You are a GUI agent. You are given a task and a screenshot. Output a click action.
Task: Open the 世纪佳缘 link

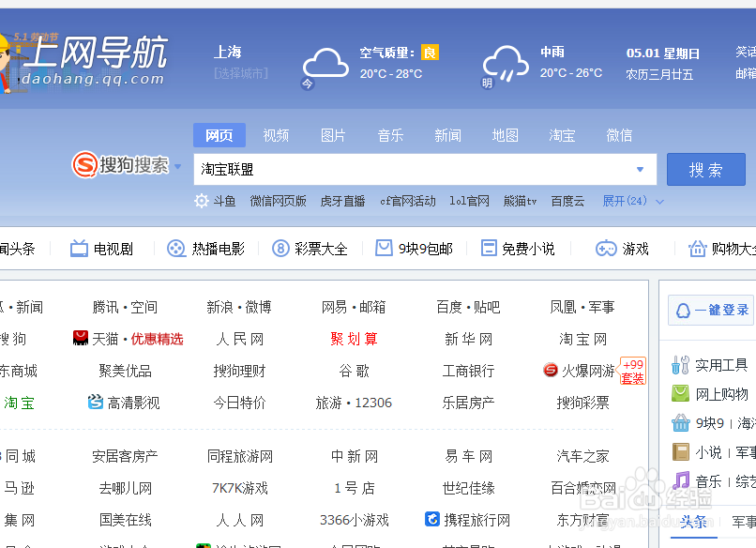[468, 488]
